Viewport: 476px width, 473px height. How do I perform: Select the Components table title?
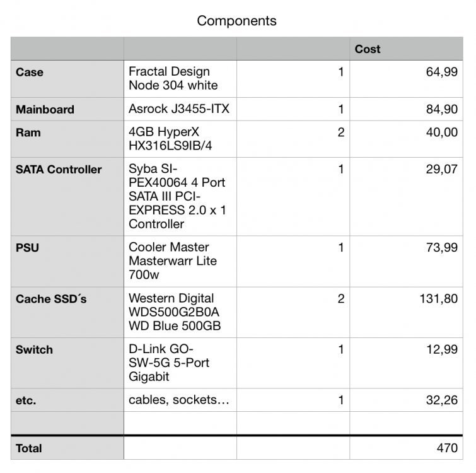tap(236, 21)
